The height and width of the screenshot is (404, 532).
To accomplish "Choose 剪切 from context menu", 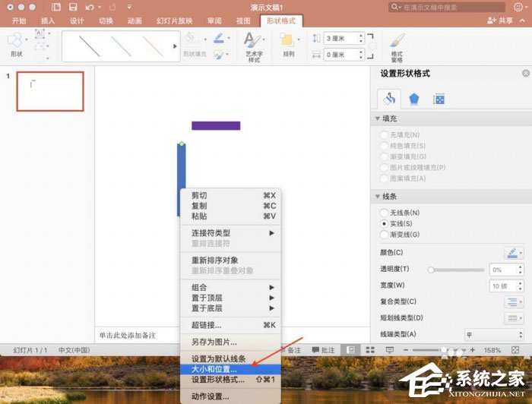I will pos(231,196).
